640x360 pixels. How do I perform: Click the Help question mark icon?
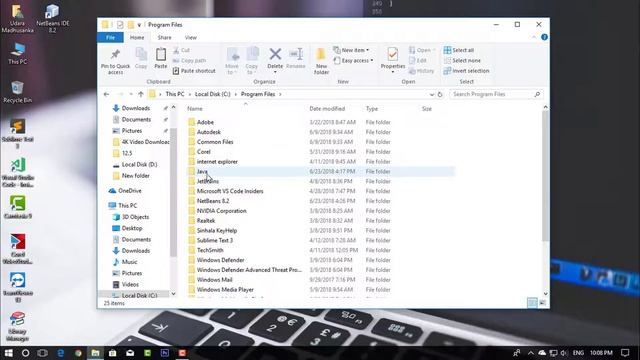544,37
